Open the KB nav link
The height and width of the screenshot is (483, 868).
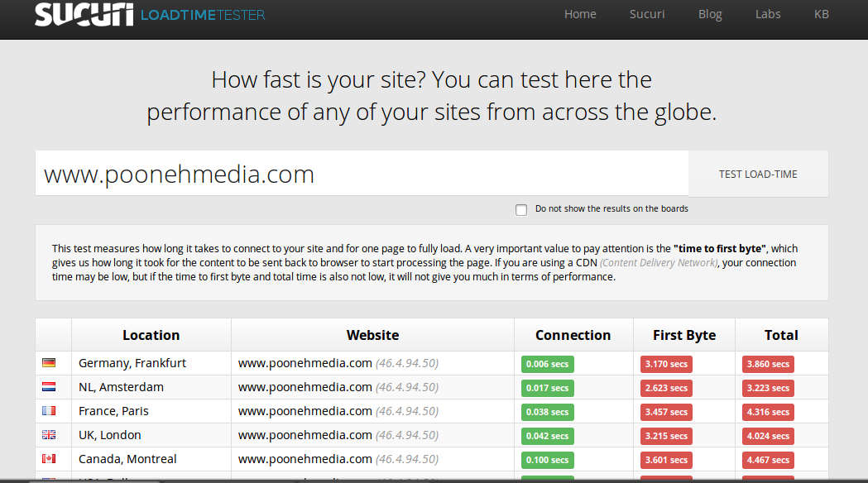[x=822, y=14]
